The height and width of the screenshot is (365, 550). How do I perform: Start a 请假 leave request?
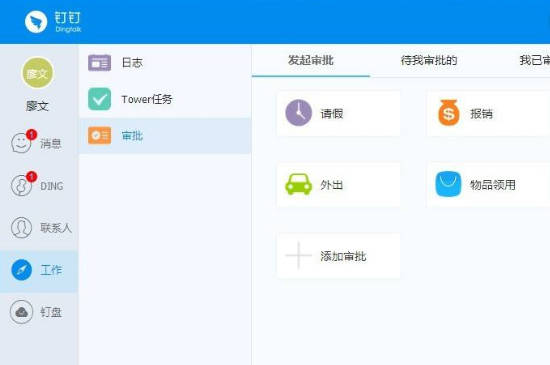(x=338, y=113)
